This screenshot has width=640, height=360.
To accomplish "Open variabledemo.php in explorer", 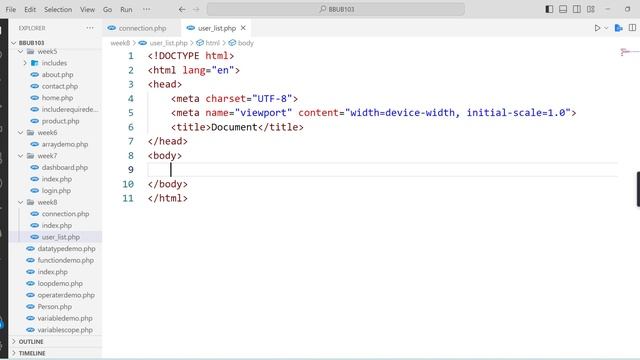I will (64, 318).
